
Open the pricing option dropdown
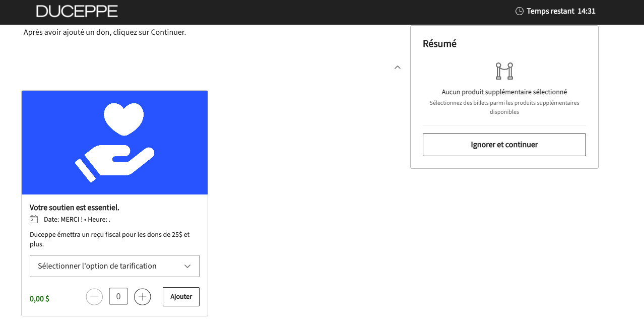click(x=114, y=266)
